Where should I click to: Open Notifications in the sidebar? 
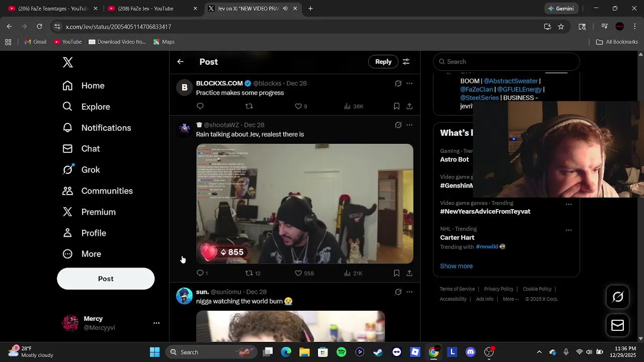point(97,128)
